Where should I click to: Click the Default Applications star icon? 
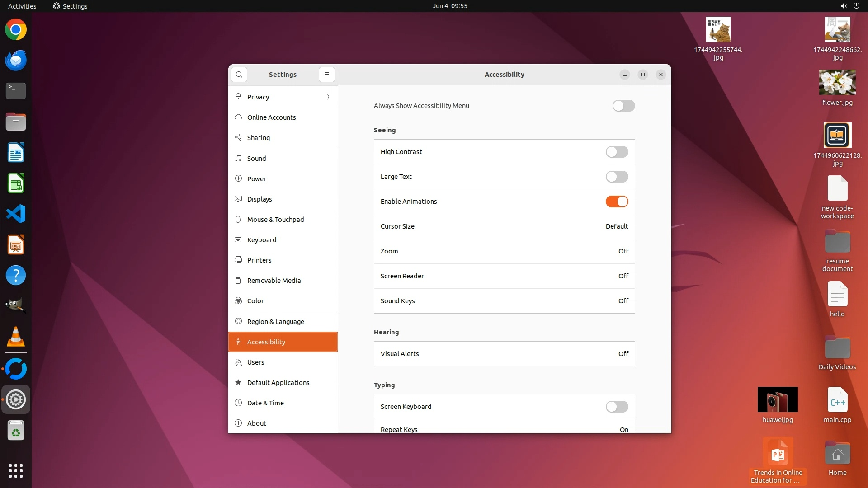(238, 382)
